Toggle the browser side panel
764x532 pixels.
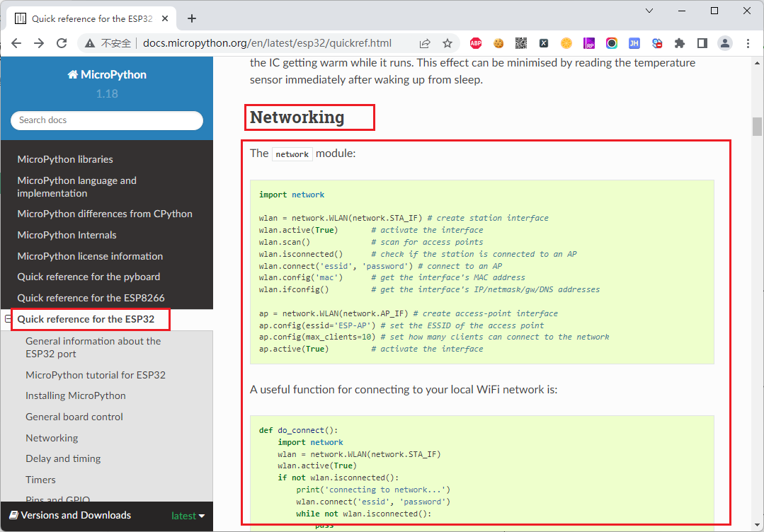[702, 43]
